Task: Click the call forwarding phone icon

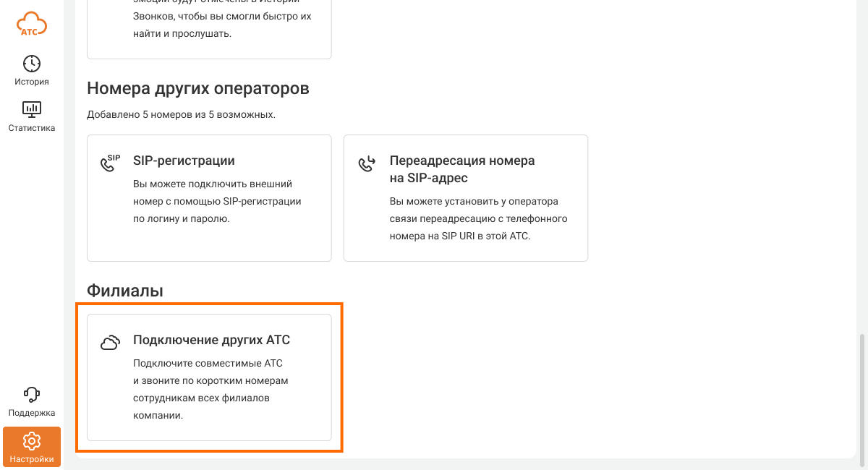Action: coord(367,163)
